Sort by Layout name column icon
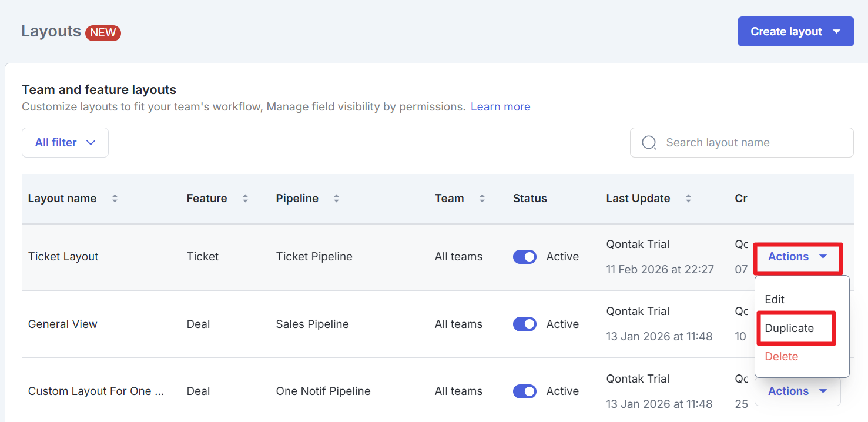Viewport: 868px width, 422px height. (115, 199)
